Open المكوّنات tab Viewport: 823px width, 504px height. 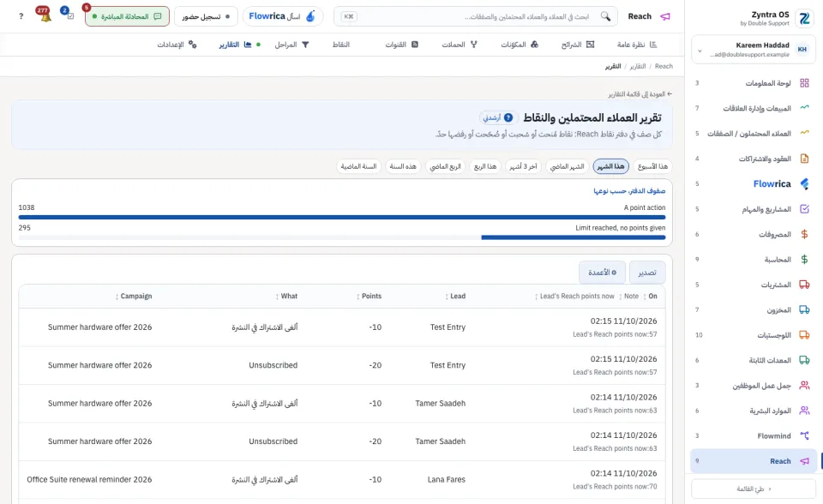[520, 45]
